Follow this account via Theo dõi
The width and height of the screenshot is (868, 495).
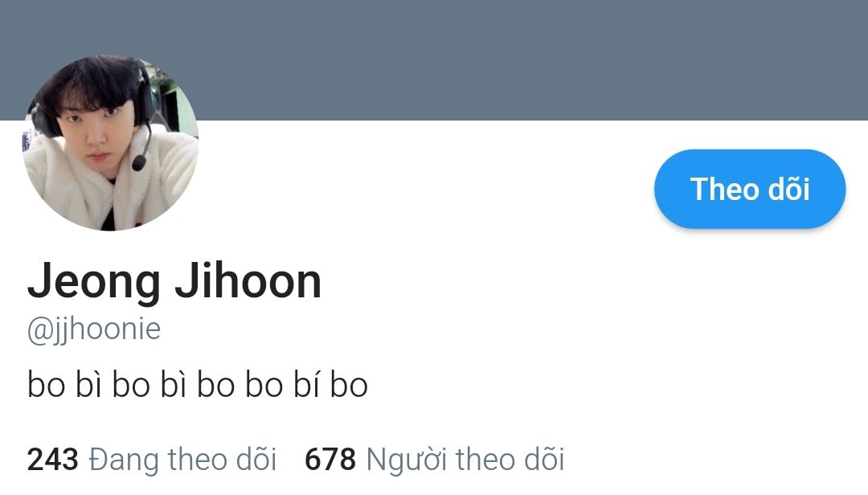pos(750,189)
